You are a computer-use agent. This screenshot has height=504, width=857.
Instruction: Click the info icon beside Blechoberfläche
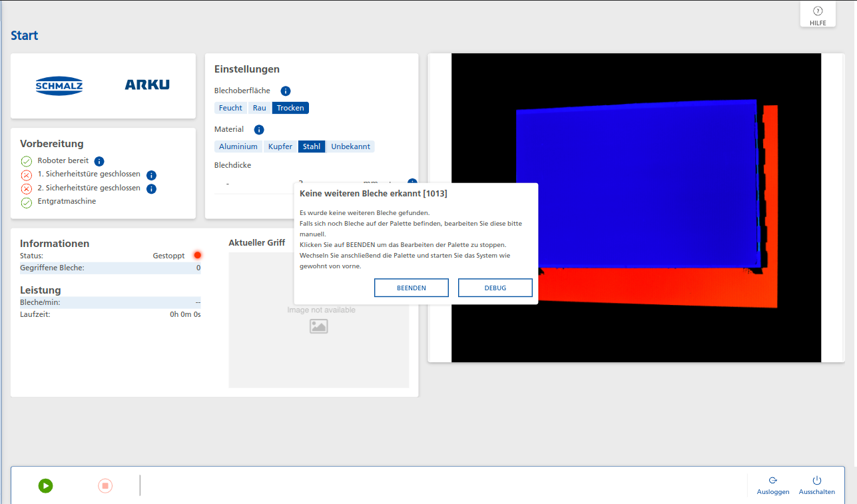click(285, 91)
